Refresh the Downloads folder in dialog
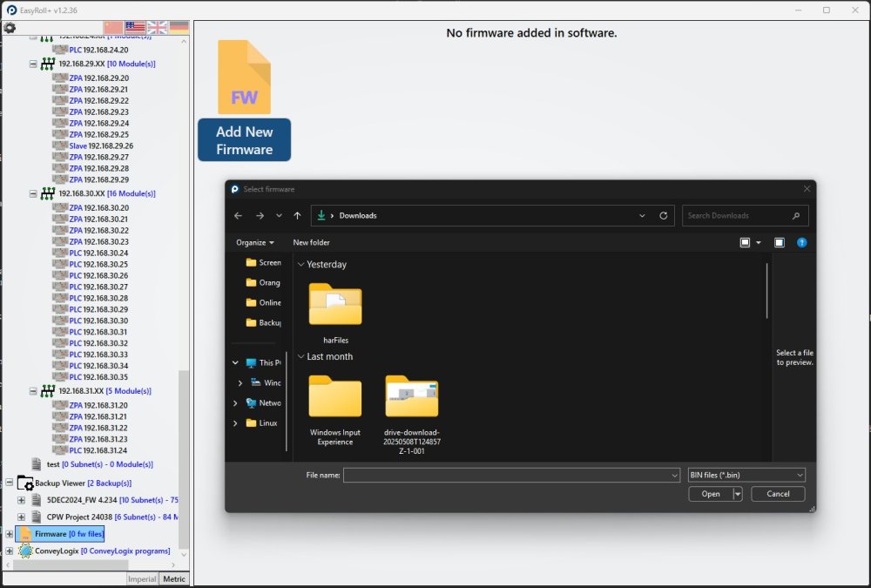871x588 pixels. (664, 216)
